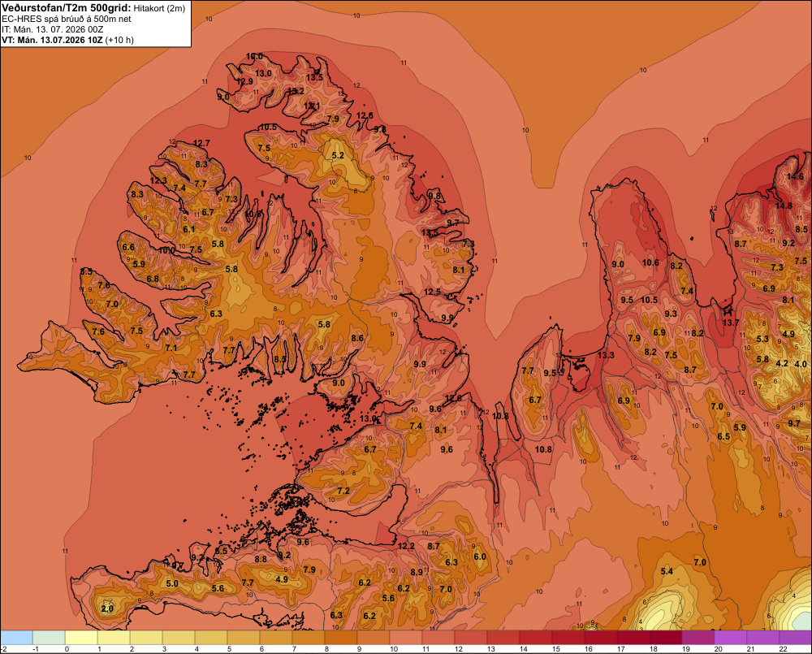The width and height of the screenshot is (812, 654).
Task: Click the 12.7 temperature value label
Action: point(201,143)
